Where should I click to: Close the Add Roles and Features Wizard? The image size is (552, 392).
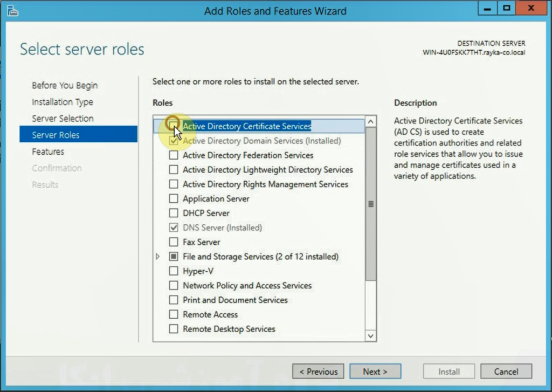click(531, 8)
